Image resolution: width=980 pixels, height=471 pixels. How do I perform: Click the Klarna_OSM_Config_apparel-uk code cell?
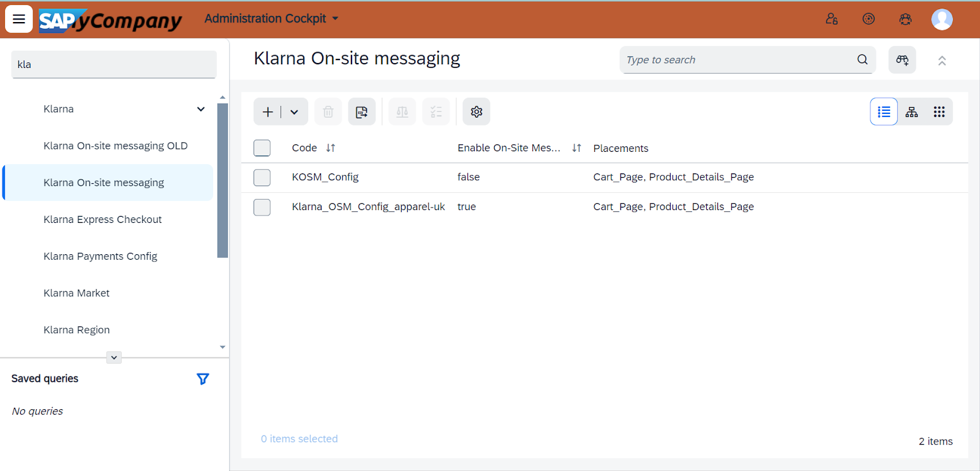point(369,206)
